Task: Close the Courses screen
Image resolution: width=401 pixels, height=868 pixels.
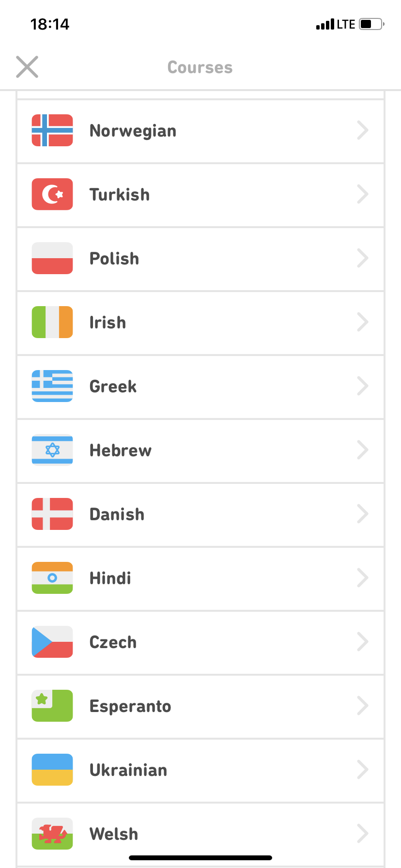Action: (x=27, y=67)
